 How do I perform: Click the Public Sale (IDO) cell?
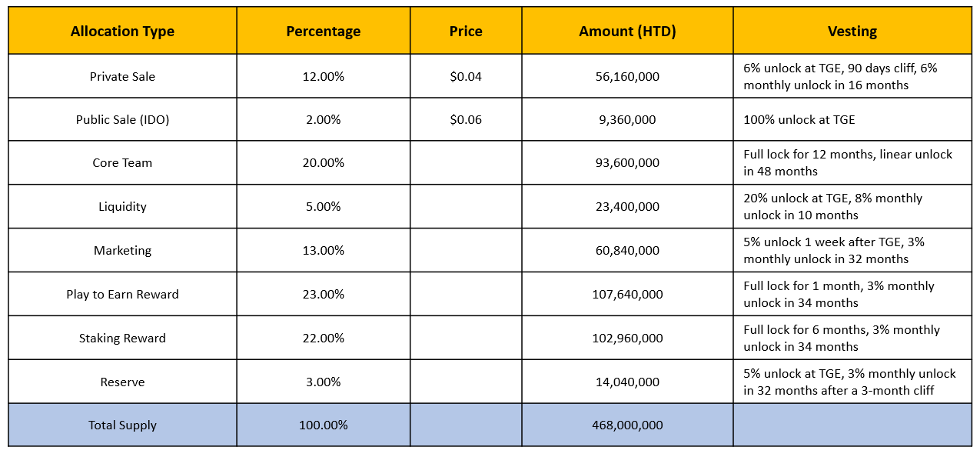(x=122, y=119)
